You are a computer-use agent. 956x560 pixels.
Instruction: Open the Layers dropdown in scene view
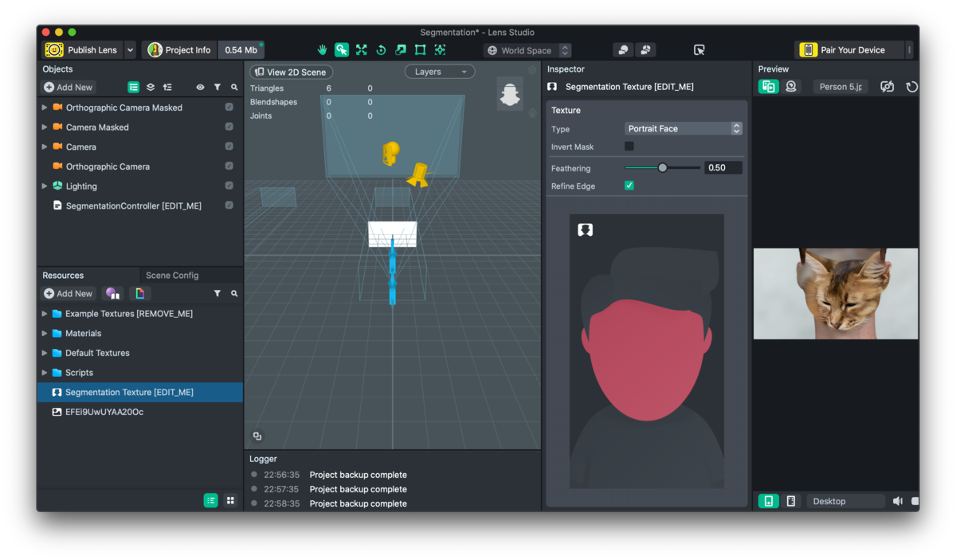[440, 72]
